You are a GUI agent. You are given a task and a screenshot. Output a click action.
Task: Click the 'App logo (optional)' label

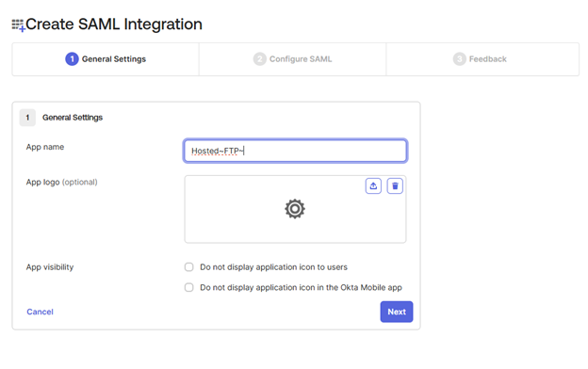tap(62, 182)
